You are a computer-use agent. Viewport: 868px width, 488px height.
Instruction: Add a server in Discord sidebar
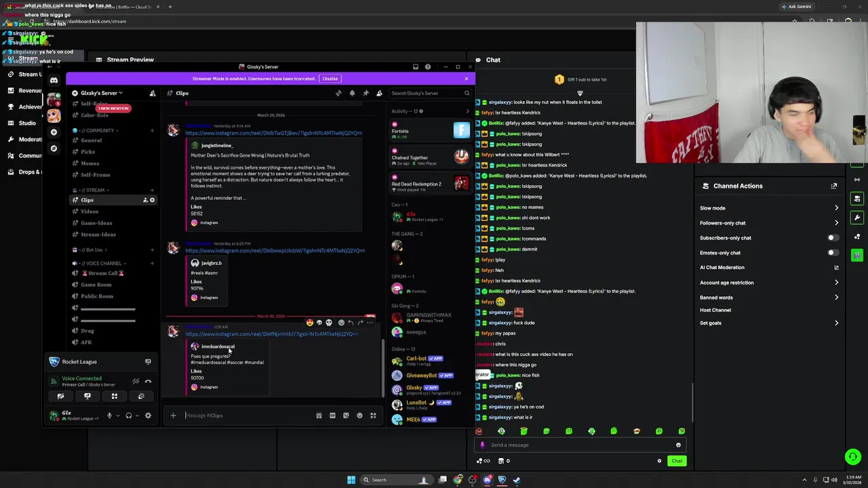coord(54,132)
